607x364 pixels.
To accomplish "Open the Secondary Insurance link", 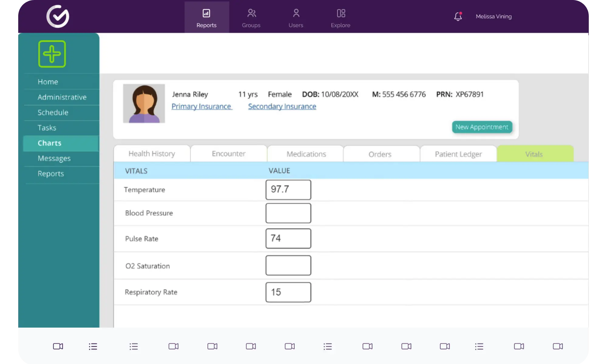I will 282,106.
